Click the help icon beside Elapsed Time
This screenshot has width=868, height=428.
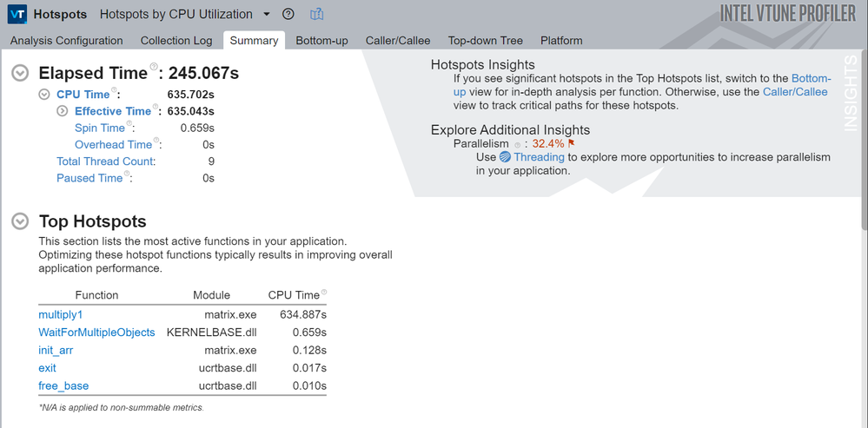pos(154,67)
